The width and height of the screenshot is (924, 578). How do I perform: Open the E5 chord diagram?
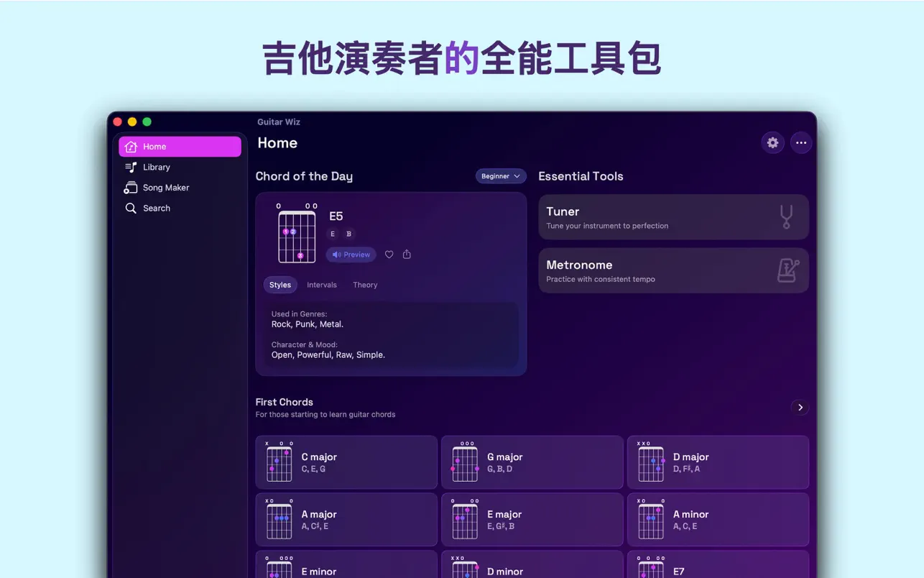[x=297, y=233]
